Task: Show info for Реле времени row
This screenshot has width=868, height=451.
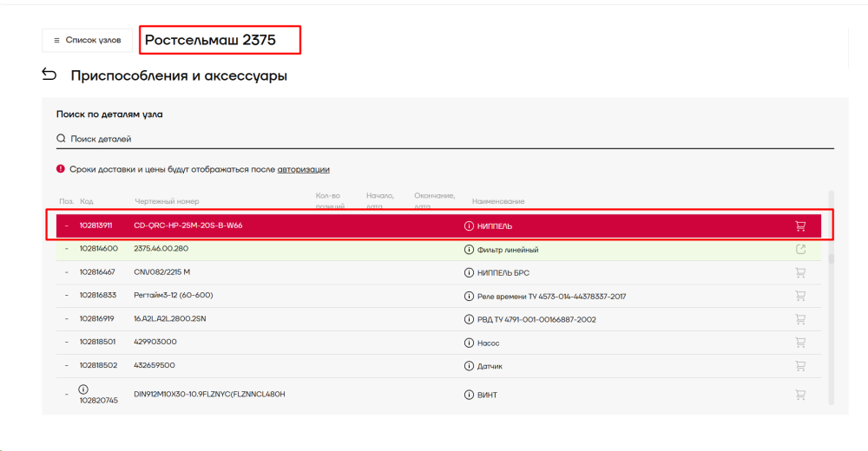Action: pyautogui.click(x=469, y=296)
